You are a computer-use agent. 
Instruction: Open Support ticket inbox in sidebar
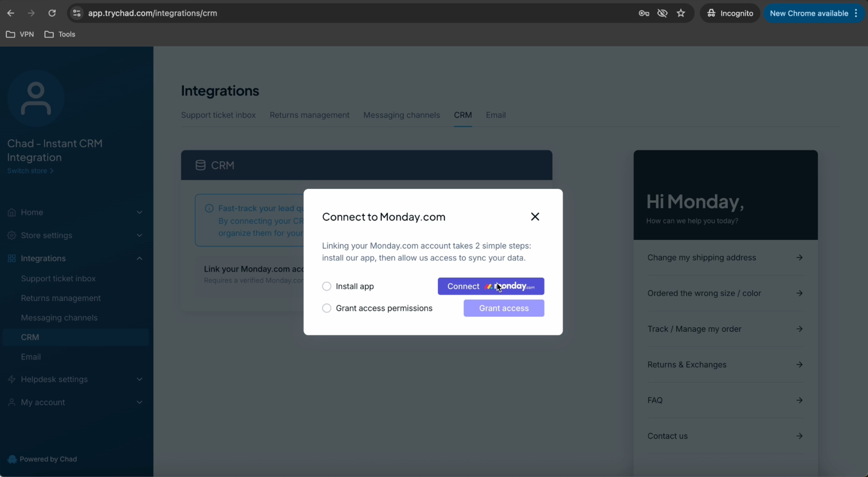(58, 279)
